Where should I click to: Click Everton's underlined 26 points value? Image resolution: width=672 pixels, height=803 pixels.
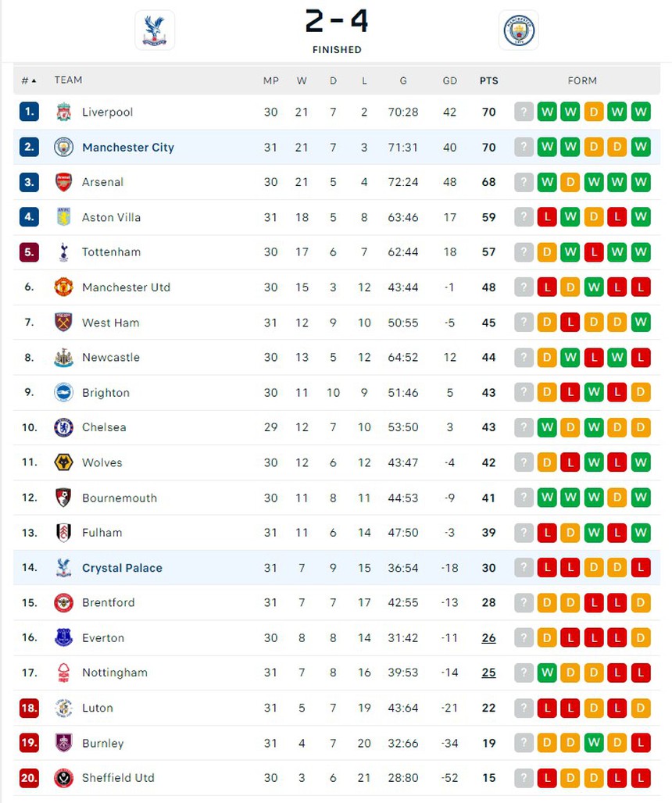(488, 638)
